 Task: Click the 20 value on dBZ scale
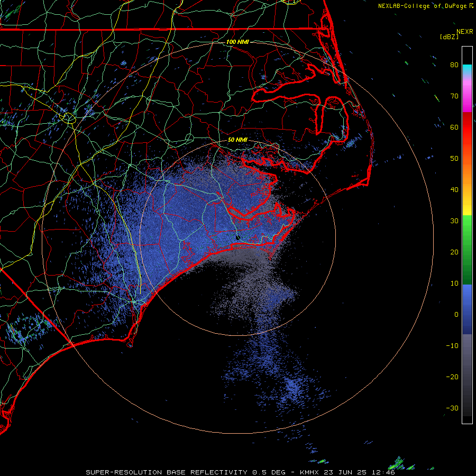[x=454, y=252]
